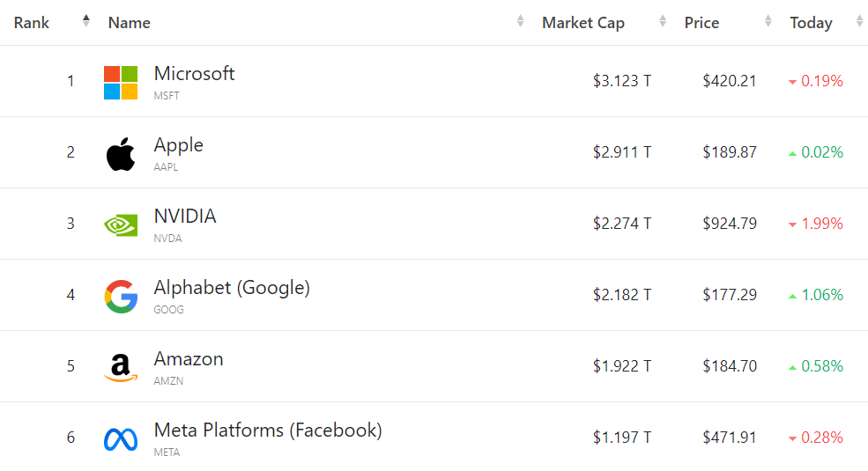Open the NVIDIA company link
Screen dimensions: 868x471
point(184,217)
